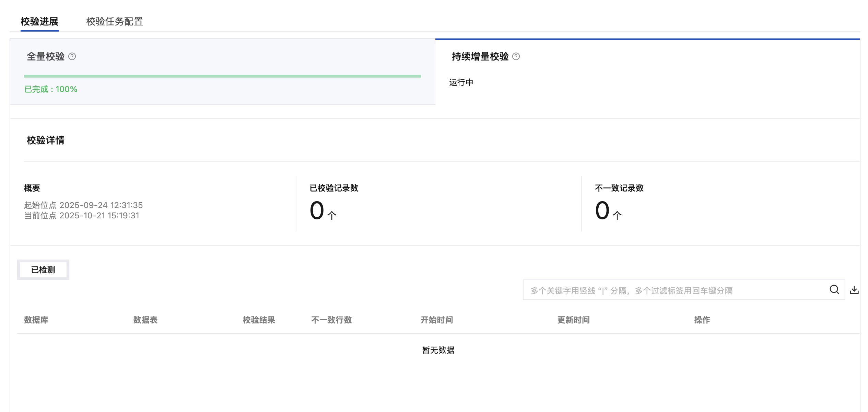The width and height of the screenshot is (868, 412).
Task: Click the 开始时间 column header
Action: point(437,320)
